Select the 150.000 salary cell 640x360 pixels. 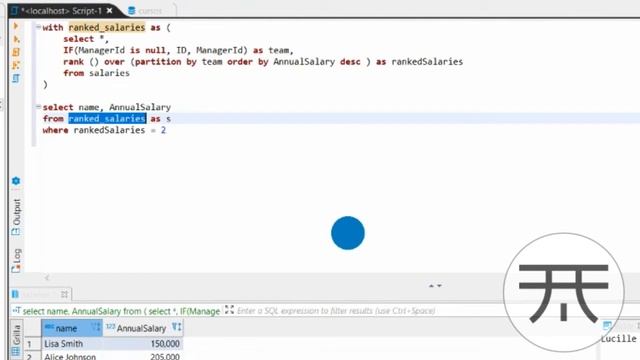142,344
